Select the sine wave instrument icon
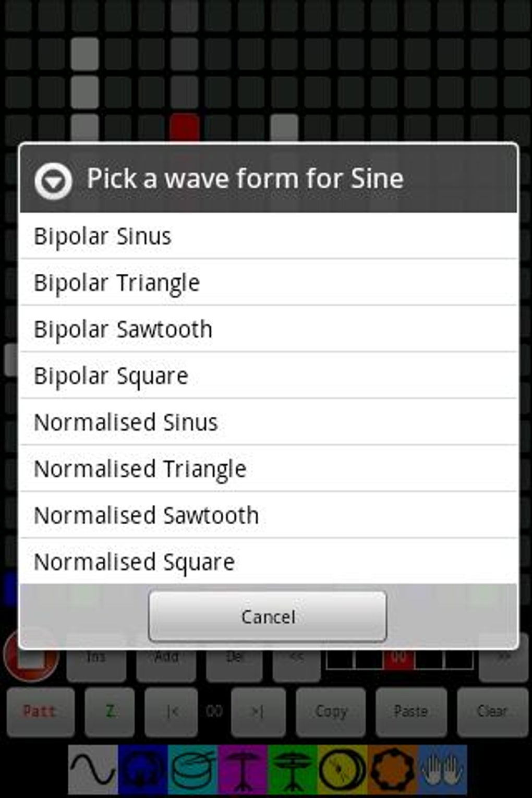The height and width of the screenshot is (798, 532). click(x=93, y=770)
